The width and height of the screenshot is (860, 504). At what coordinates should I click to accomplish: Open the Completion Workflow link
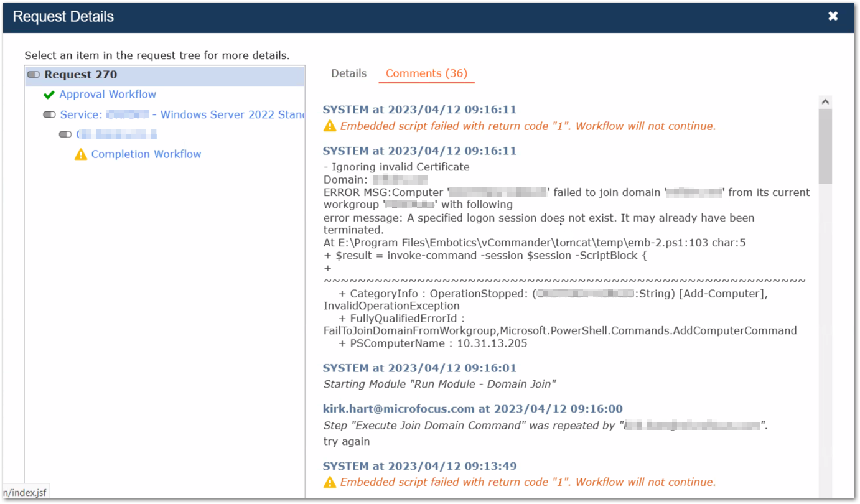[x=146, y=154]
